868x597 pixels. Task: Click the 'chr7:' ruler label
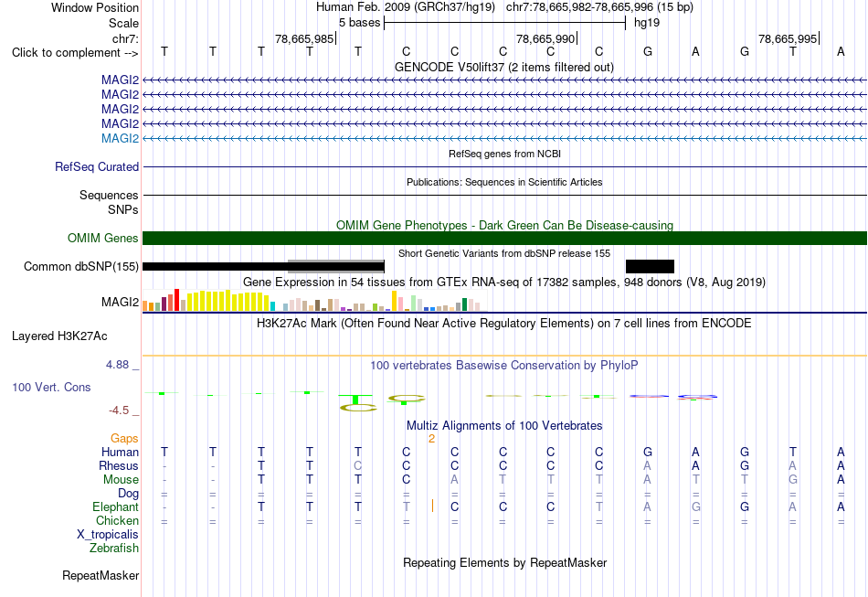click(x=125, y=38)
